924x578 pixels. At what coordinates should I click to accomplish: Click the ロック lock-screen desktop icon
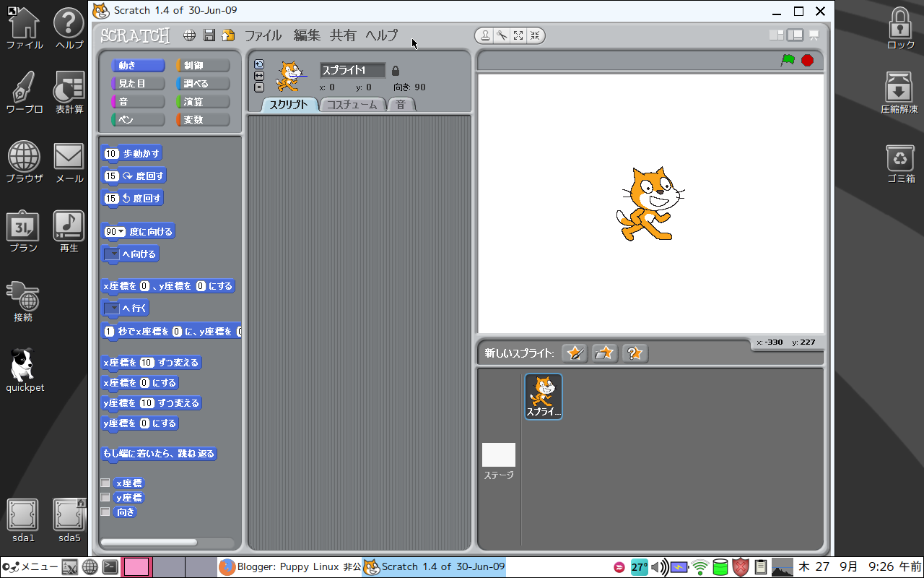point(900,28)
